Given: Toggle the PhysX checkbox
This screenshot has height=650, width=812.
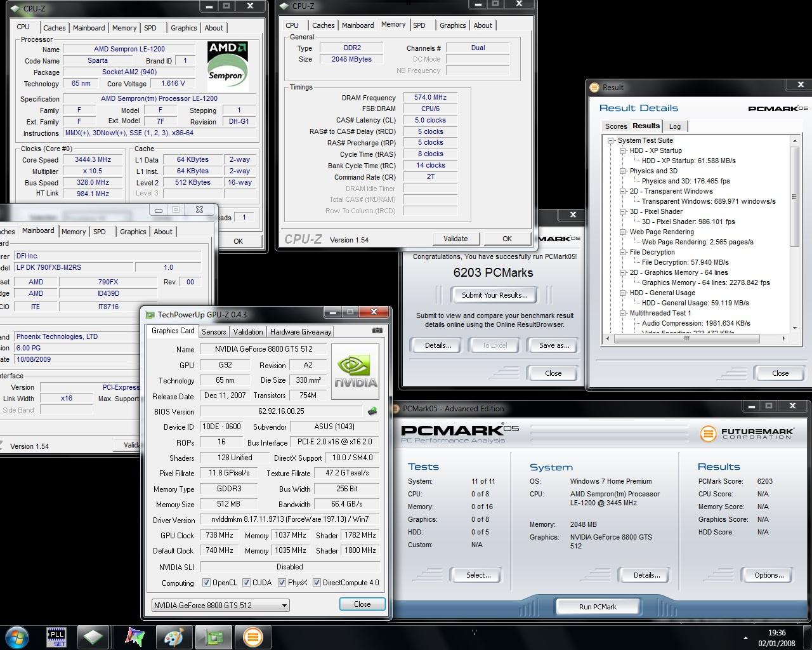Looking at the screenshot, I should 282,582.
